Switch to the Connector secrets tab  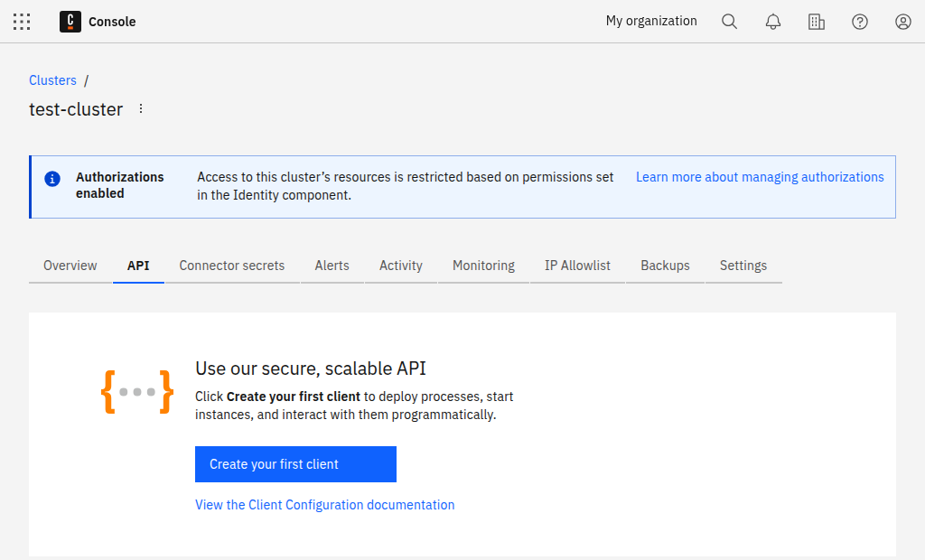(x=232, y=266)
